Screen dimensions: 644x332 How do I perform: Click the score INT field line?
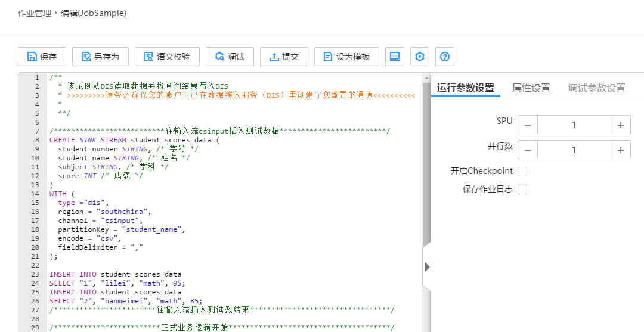point(101,176)
